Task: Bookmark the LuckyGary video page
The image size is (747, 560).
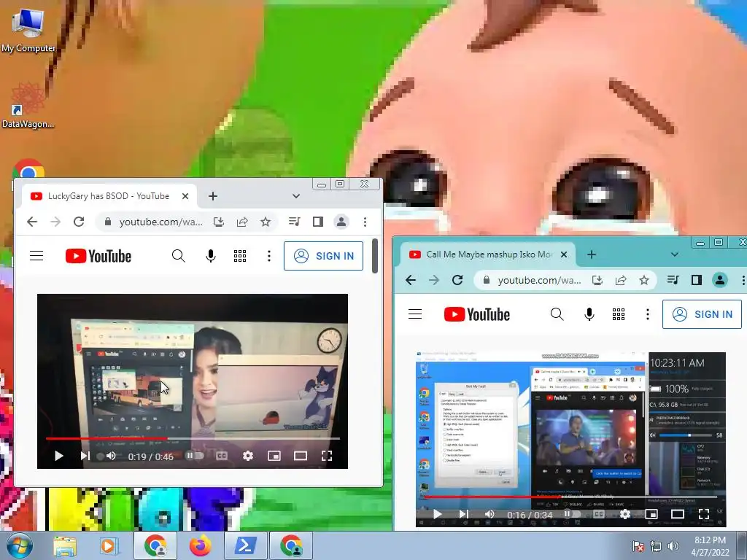Action: [266, 222]
